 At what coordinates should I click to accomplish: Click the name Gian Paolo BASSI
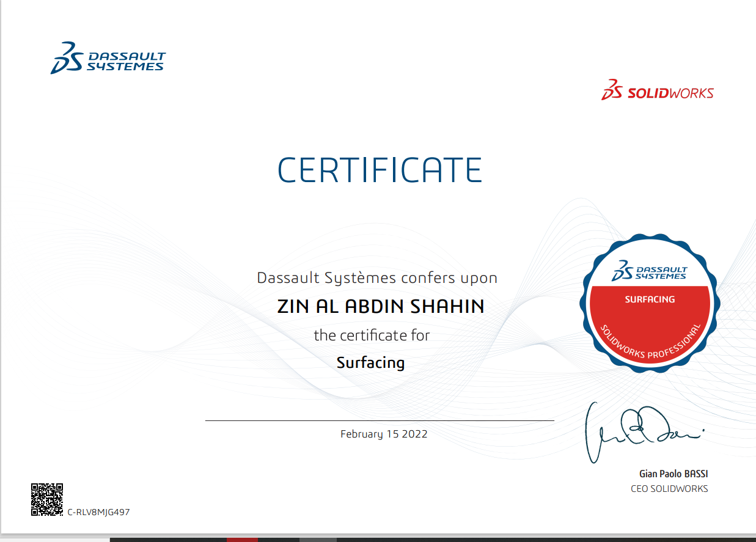pyautogui.click(x=673, y=474)
